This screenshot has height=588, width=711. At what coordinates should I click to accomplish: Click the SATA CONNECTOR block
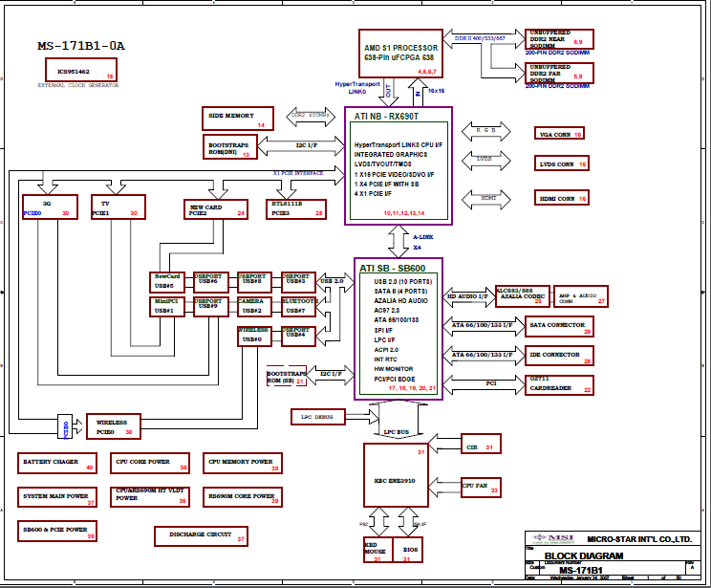point(559,327)
